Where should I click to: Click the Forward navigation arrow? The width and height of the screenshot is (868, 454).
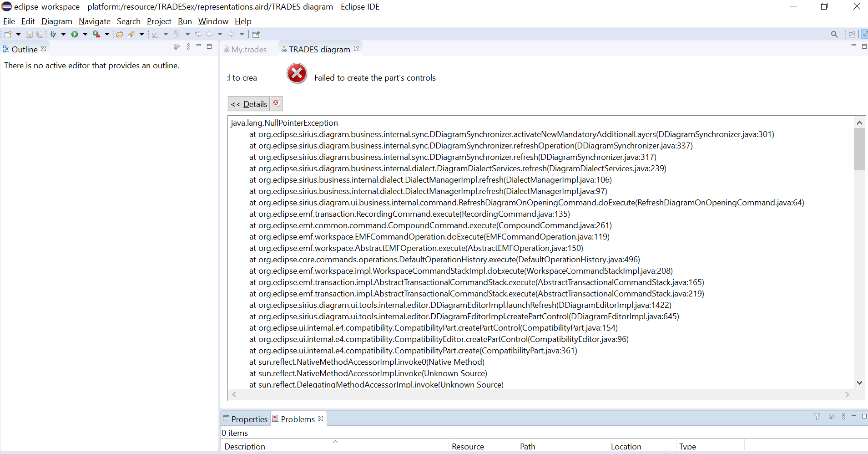pos(231,34)
